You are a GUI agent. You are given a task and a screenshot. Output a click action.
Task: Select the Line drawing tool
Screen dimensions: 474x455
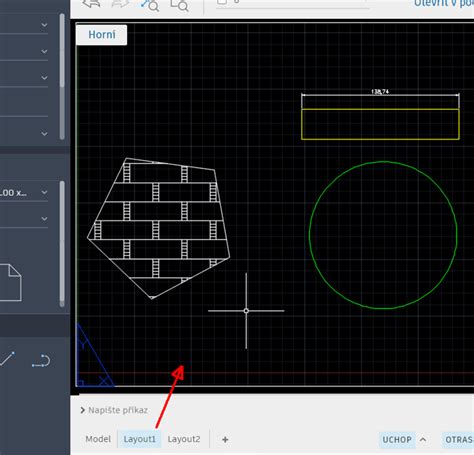(7, 359)
